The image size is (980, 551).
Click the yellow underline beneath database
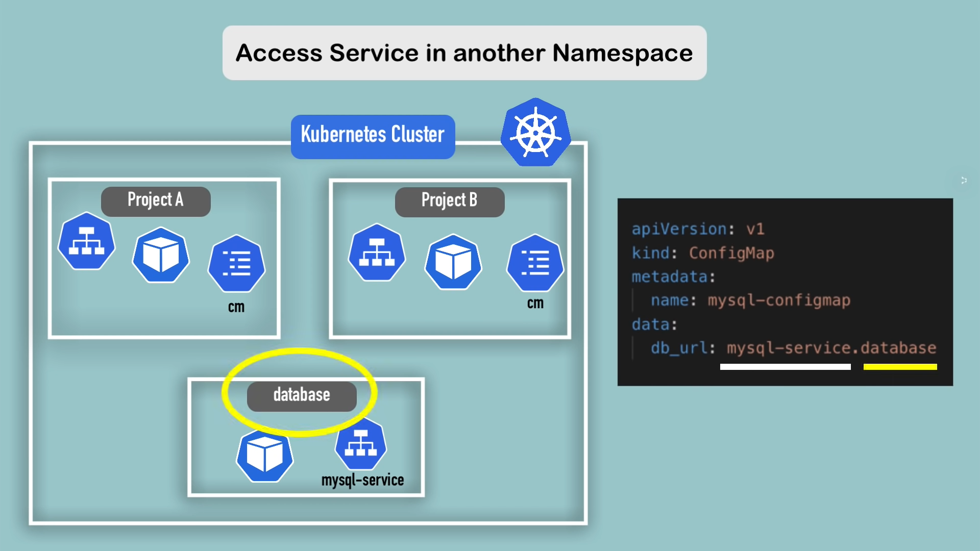[900, 367]
